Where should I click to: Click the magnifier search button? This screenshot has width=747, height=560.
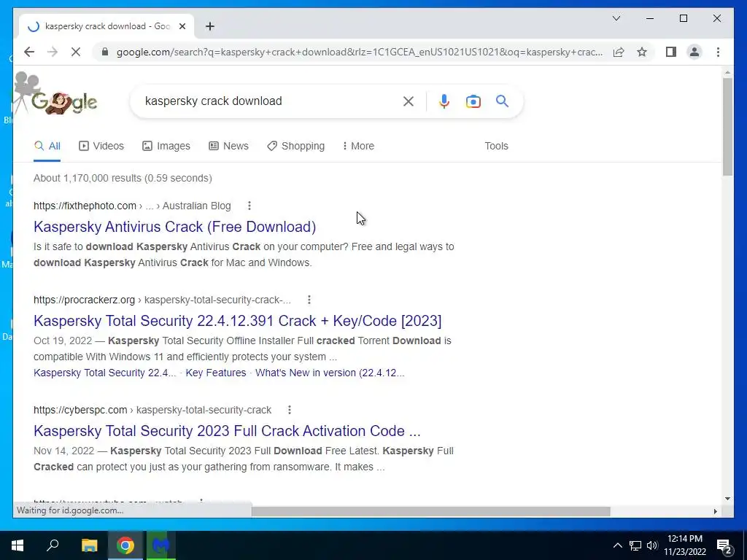pos(502,101)
